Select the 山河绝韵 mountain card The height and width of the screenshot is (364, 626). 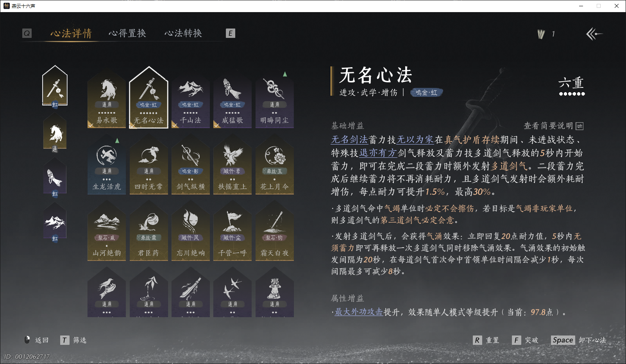[x=107, y=230]
